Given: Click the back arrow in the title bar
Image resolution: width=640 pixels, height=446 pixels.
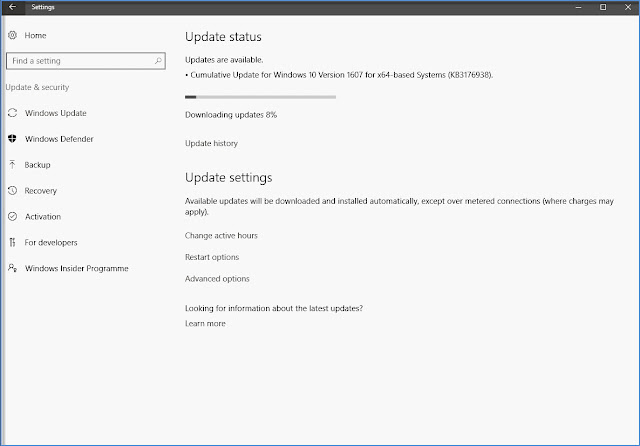Looking at the screenshot, I should pyautogui.click(x=13, y=7).
